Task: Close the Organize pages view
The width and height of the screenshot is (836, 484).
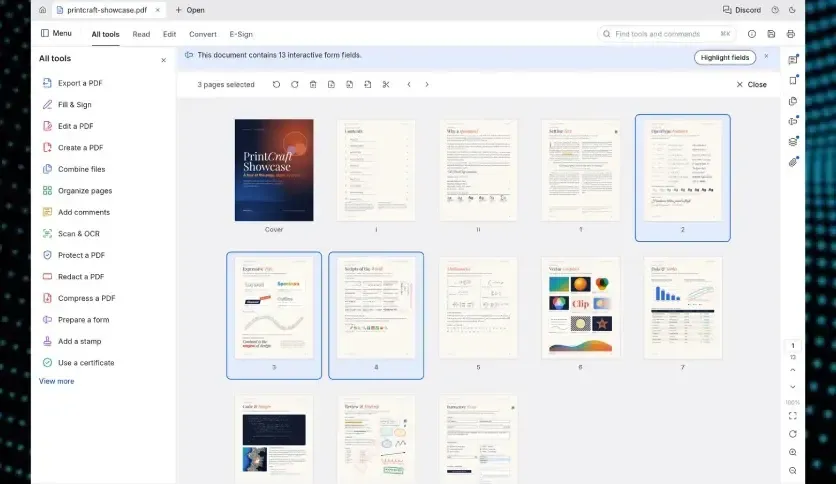Action: tap(751, 84)
